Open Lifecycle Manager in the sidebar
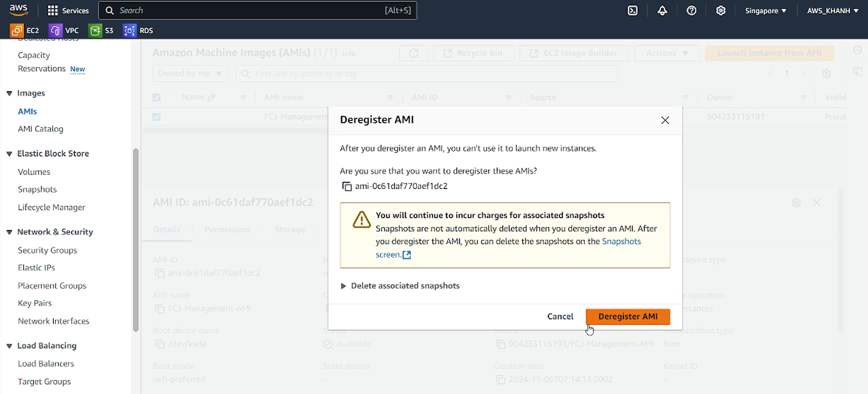868x394 pixels. pos(51,207)
